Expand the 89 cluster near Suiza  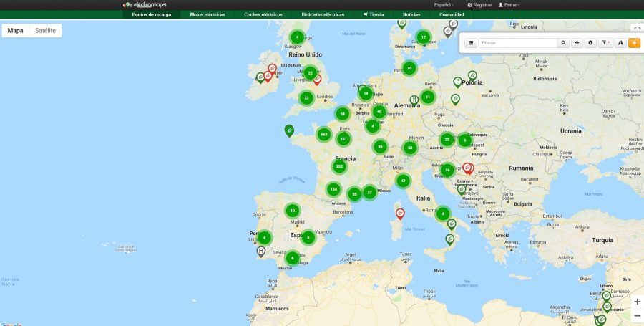pos(380,147)
